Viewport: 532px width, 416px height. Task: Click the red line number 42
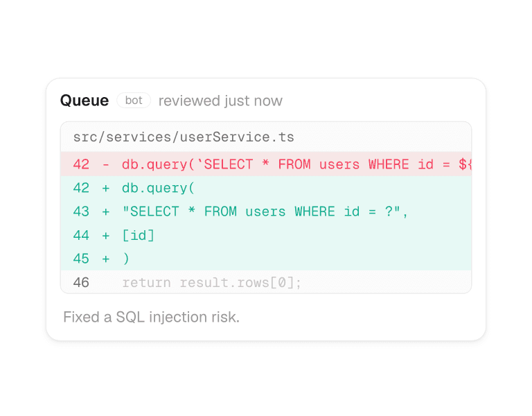click(x=81, y=164)
